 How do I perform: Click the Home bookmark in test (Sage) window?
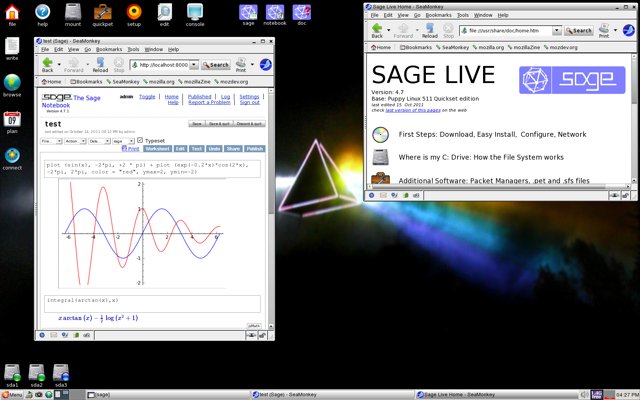click(x=51, y=82)
